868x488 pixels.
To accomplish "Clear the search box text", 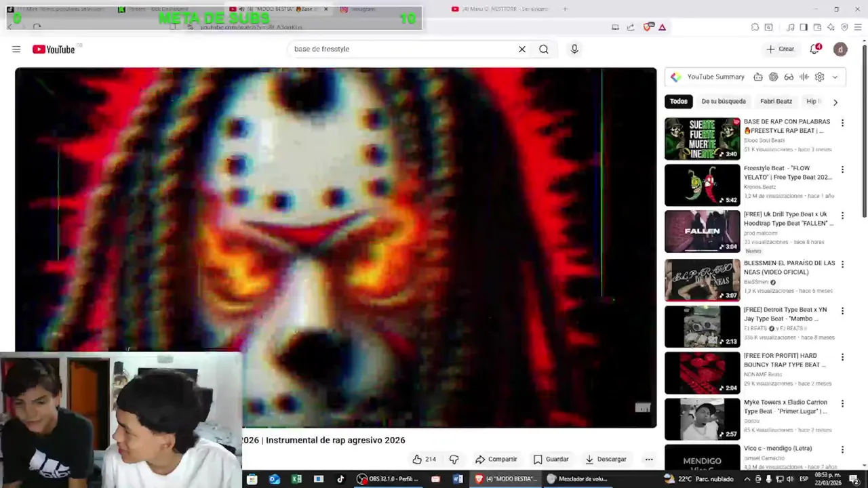I will click(x=522, y=49).
